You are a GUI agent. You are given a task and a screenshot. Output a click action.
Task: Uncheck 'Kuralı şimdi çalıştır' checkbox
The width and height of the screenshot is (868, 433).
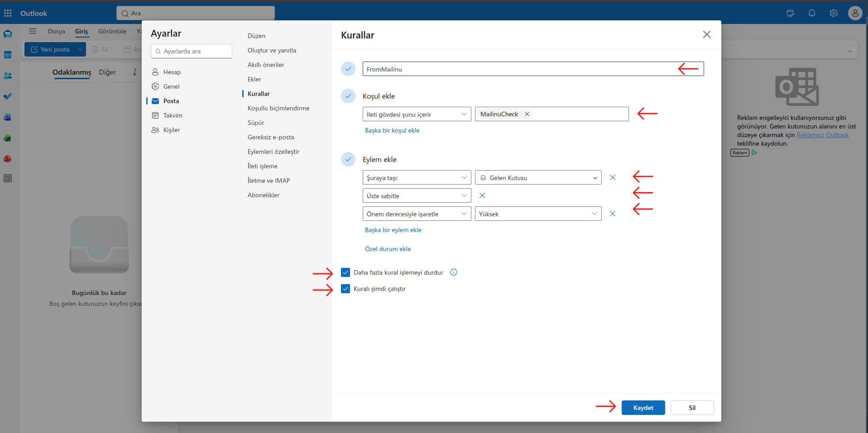(345, 289)
